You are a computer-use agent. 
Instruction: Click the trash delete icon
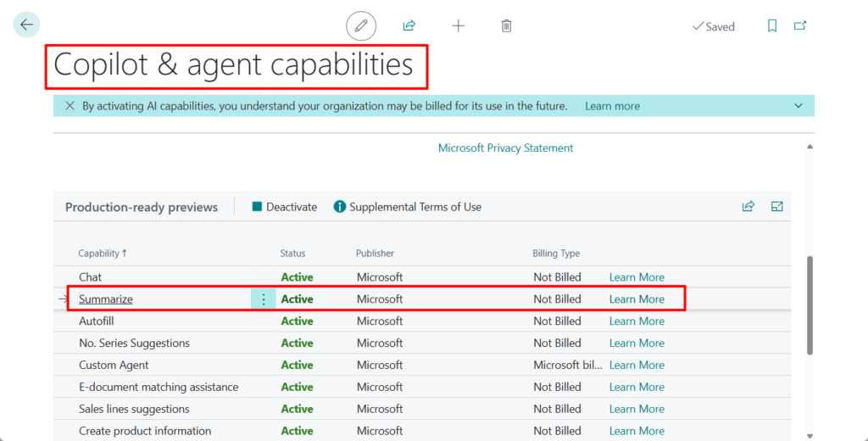pyautogui.click(x=506, y=26)
